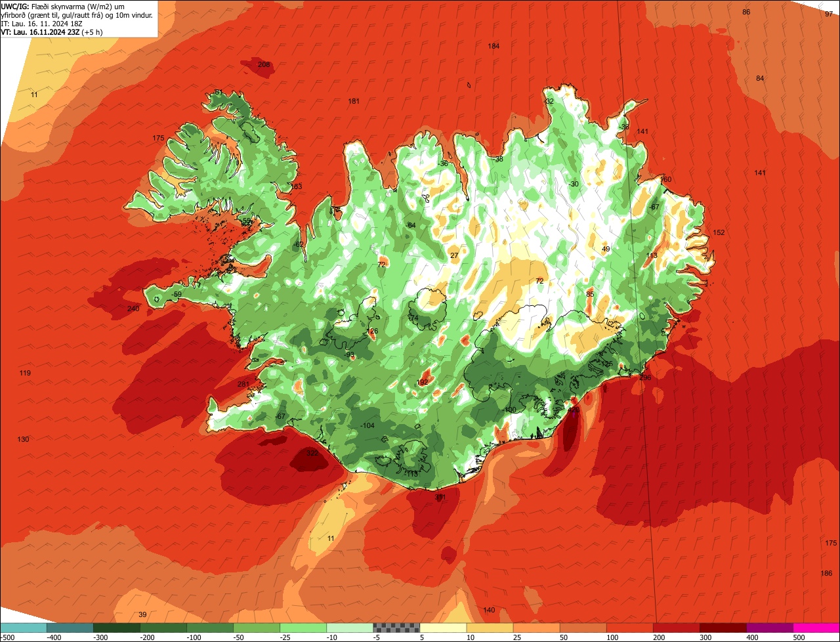Click the red-orange swatch between 100 and 200
Viewport: 840px width, 642px height.
[629, 628]
